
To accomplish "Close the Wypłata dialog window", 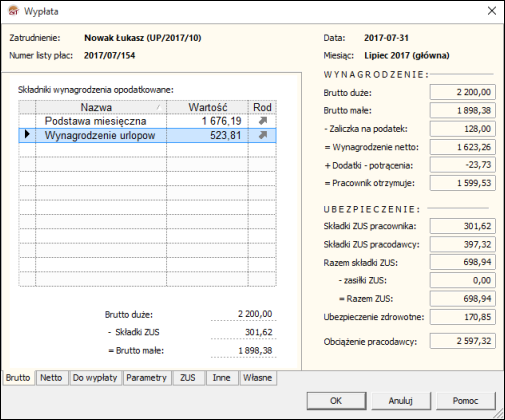I will click(x=492, y=11).
